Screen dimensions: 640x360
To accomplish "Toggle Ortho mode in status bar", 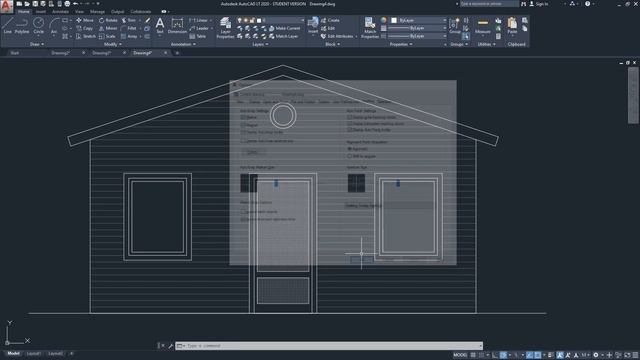I will (x=495, y=355).
